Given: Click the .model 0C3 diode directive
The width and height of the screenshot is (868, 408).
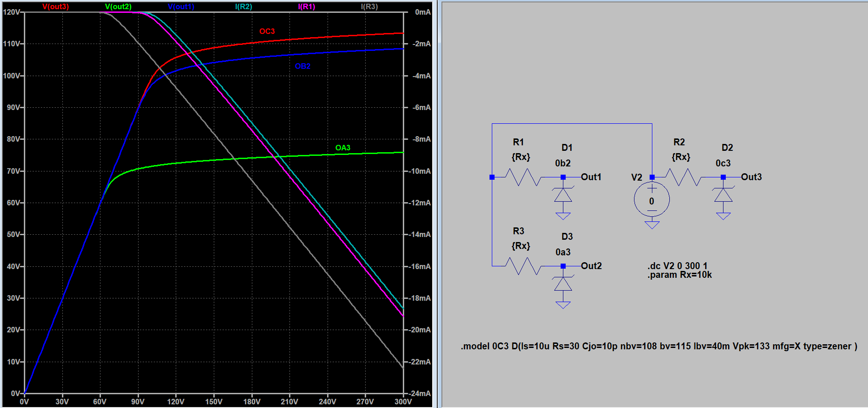Looking at the screenshot, I should click(659, 346).
